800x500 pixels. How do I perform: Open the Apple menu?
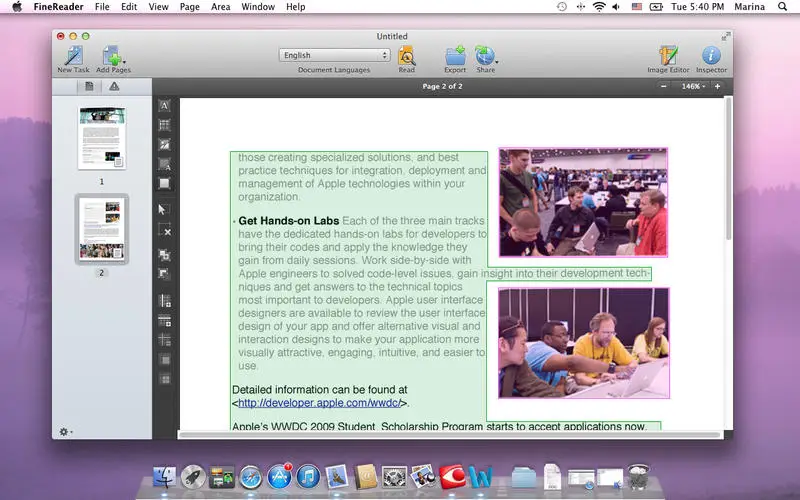(x=17, y=7)
